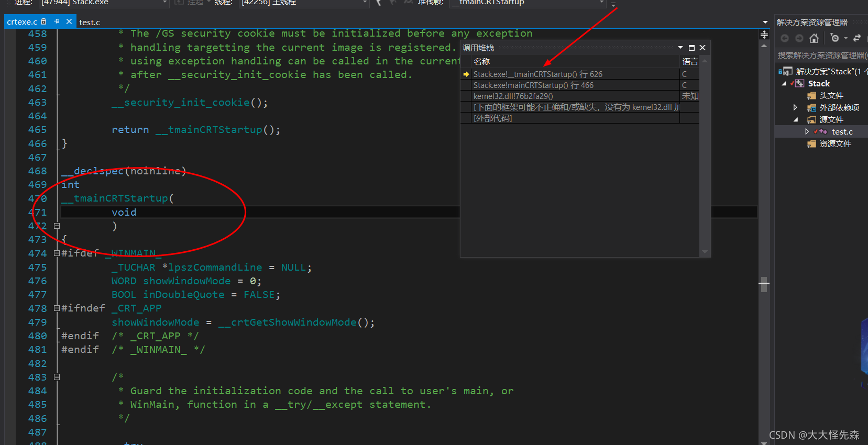The width and height of the screenshot is (868, 445).
Task: Click the editor split-window handle icon
Action: [x=764, y=35]
